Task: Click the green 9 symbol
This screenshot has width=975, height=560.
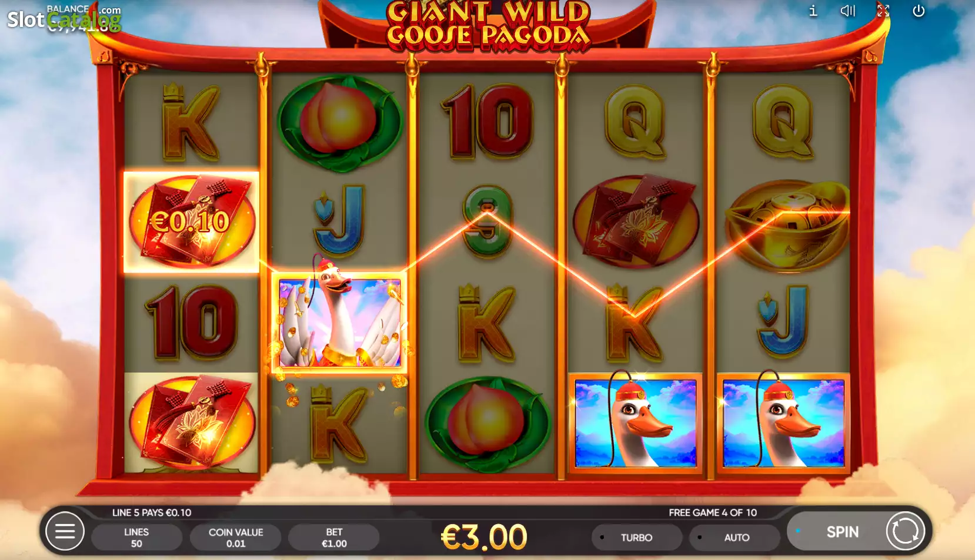Action: pos(487,222)
